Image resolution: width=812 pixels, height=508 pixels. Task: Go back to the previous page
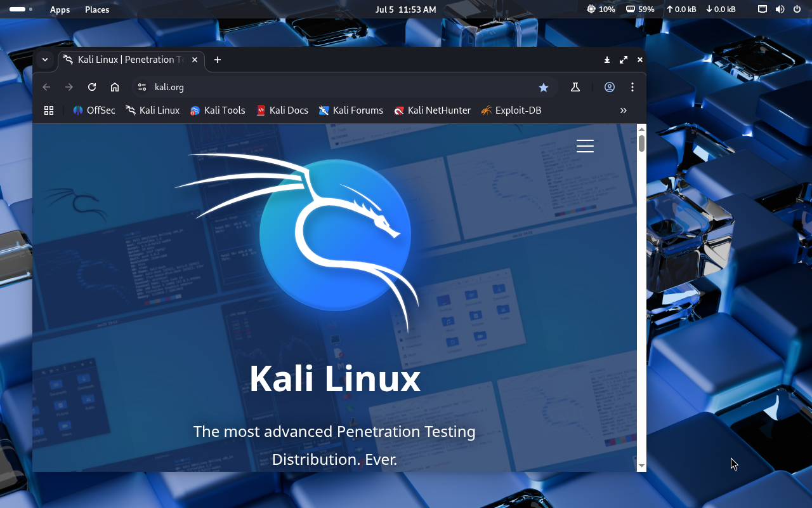tap(46, 87)
